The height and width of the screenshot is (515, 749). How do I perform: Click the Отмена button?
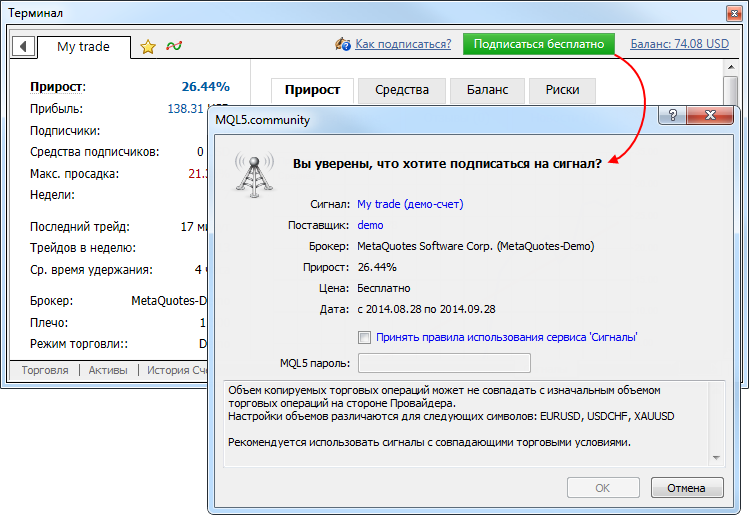tap(687, 488)
